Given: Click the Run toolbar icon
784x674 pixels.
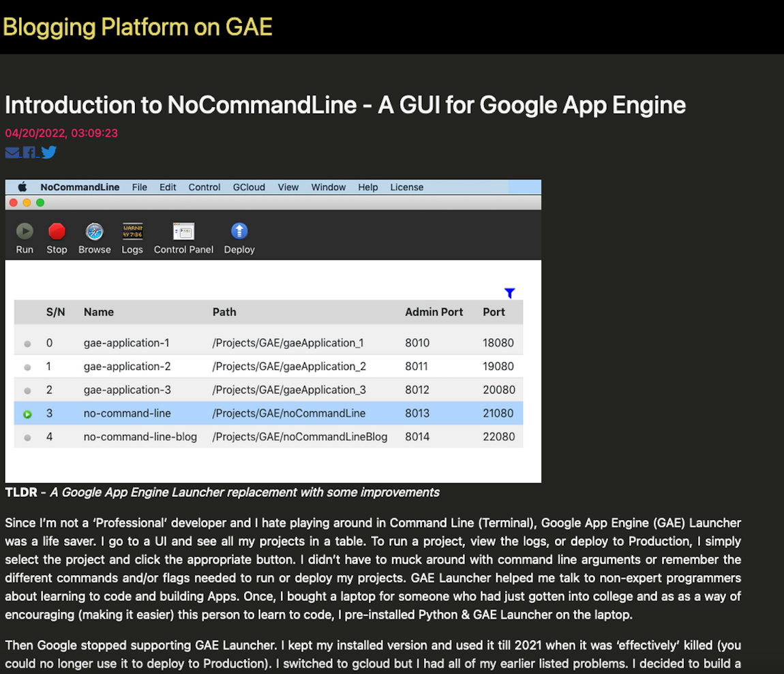Looking at the screenshot, I should pyautogui.click(x=25, y=232).
